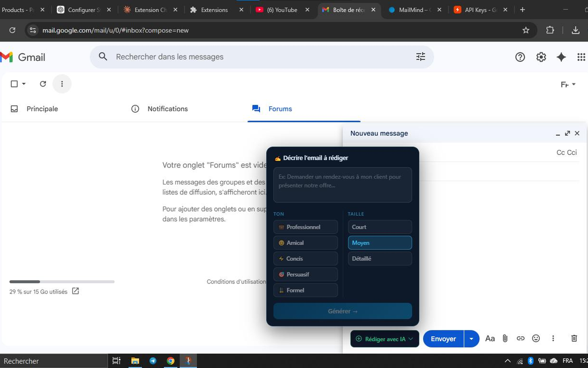Click the address bar URL
The height and width of the screenshot is (368, 588).
click(116, 30)
